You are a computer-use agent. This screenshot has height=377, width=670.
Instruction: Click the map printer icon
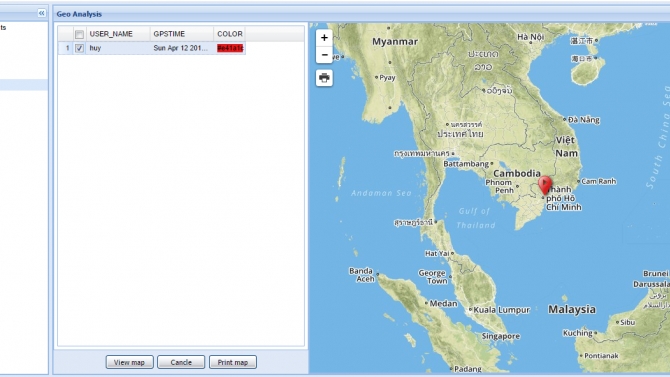(x=324, y=78)
